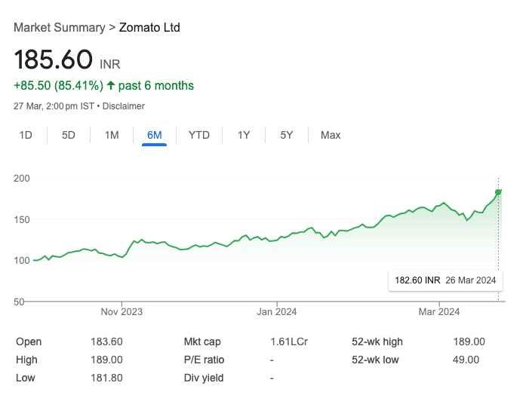
Task: Switch chart to 1Y range
Action: click(x=244, y=135)
